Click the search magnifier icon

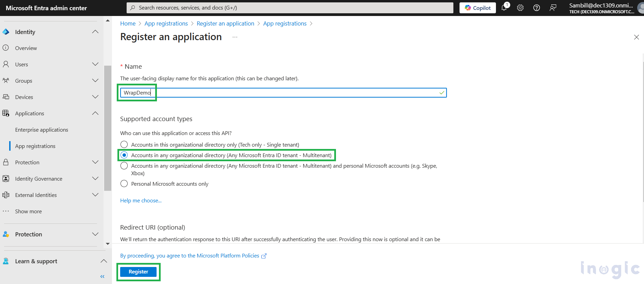pyautogui.click(x=133, y=7)
